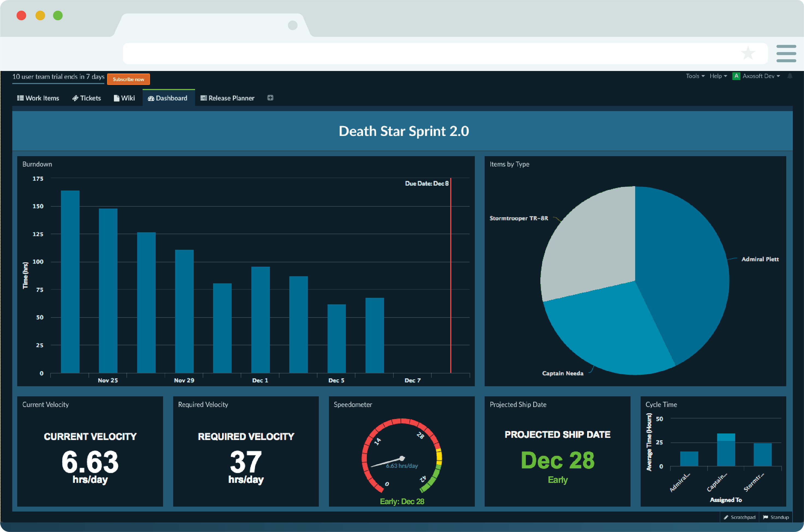The width and height of the screenshot is (804, 532).
Task: Switch to the Tickets tab
Action: (87, 98)
